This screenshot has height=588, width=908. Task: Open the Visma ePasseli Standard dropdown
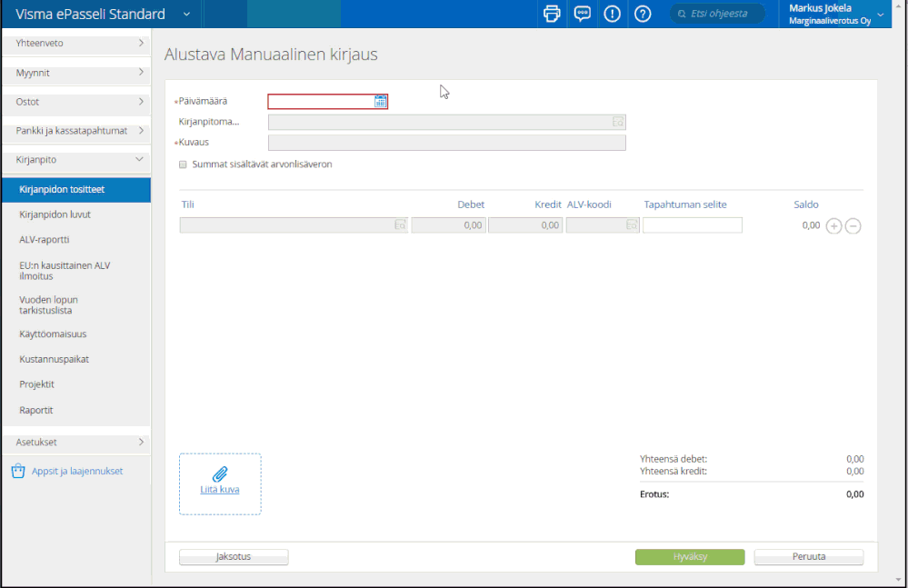186,14
